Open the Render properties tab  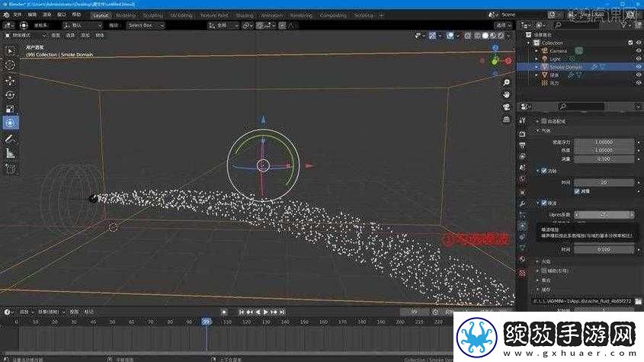522,134
